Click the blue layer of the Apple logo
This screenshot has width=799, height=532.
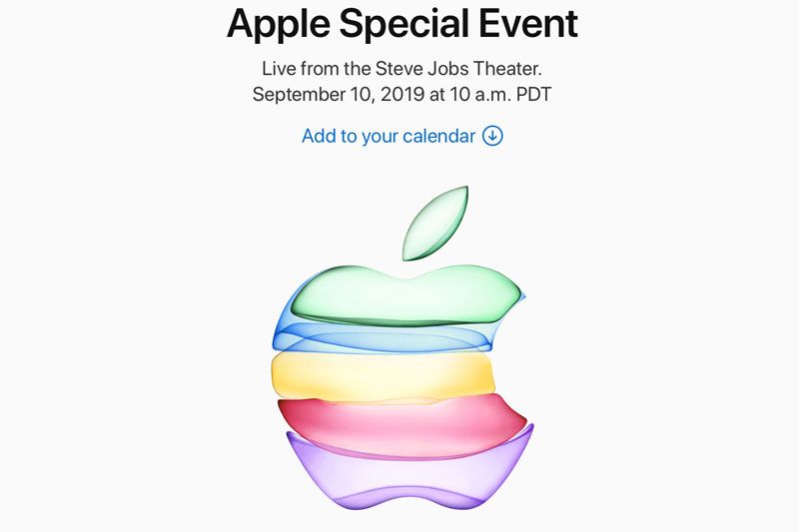[x=383, y=338]
